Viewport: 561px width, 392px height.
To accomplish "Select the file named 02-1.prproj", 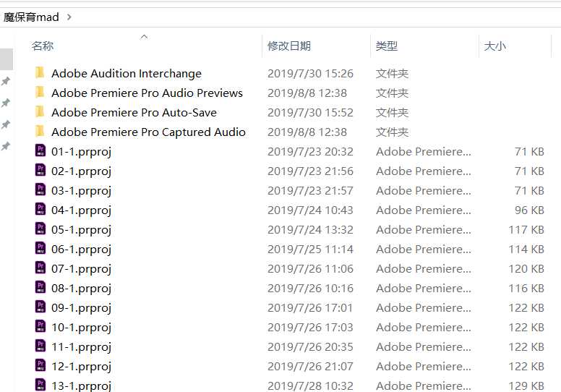I will click(81, 171).
